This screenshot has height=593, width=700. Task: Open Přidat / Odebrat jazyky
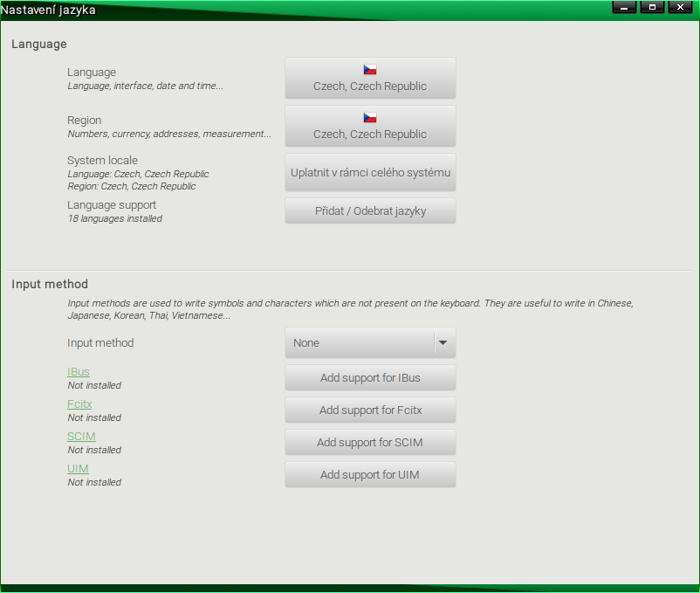[370, 210]
